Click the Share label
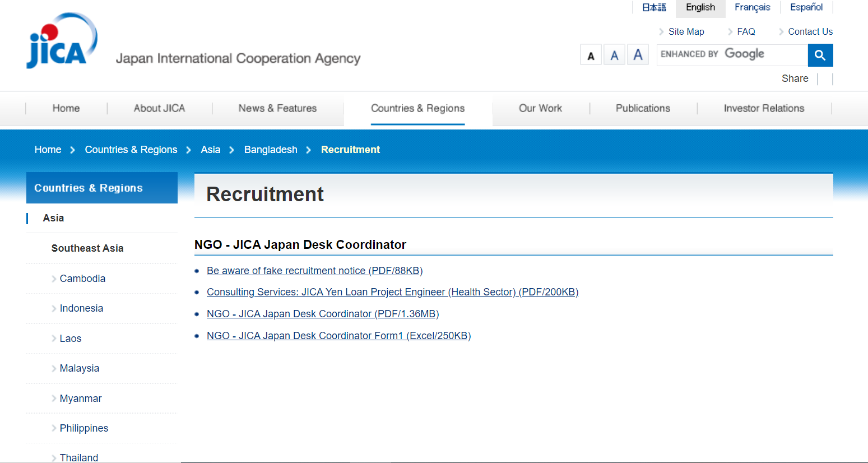The width and height of the screenshot is (868, 463). tap(795, 78)
